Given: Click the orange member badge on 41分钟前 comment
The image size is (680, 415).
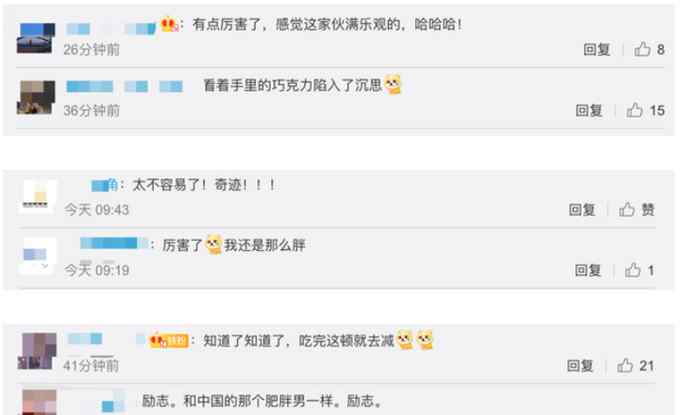Looking at the screenshot, I should (x=169, y=340).
